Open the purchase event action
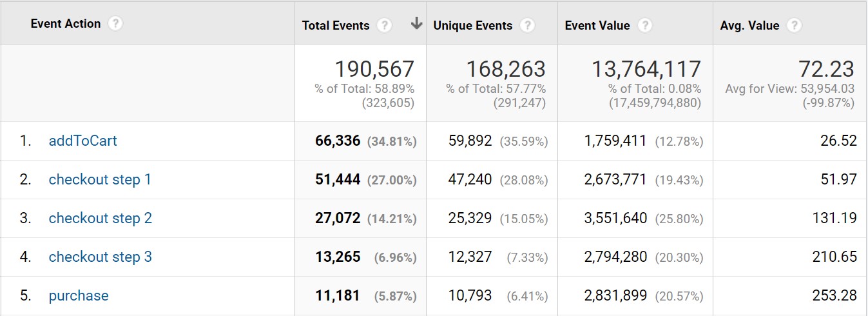Image resolution: width=868 pixels, height=316 pixels. [79, 295]
